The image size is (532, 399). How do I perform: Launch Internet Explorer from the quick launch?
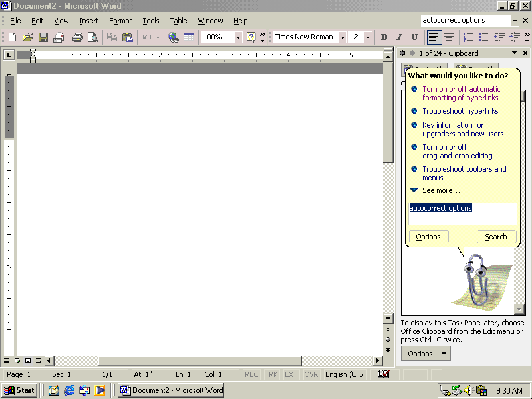pos(69,390)
